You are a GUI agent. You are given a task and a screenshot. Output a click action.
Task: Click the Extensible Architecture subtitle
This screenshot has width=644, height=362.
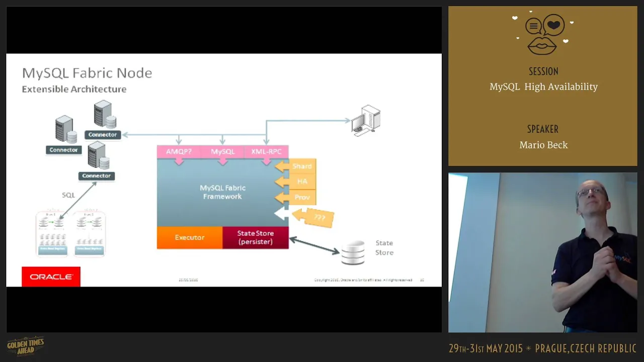74,89
